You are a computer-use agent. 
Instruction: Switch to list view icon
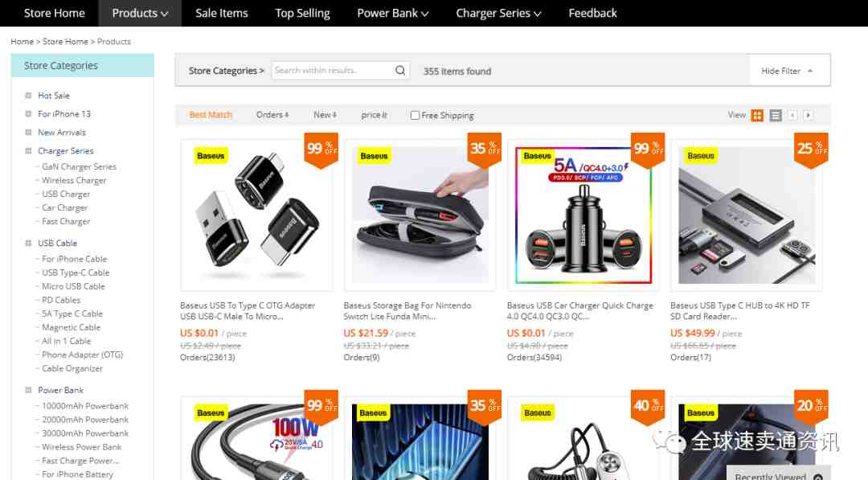(776, 115)
